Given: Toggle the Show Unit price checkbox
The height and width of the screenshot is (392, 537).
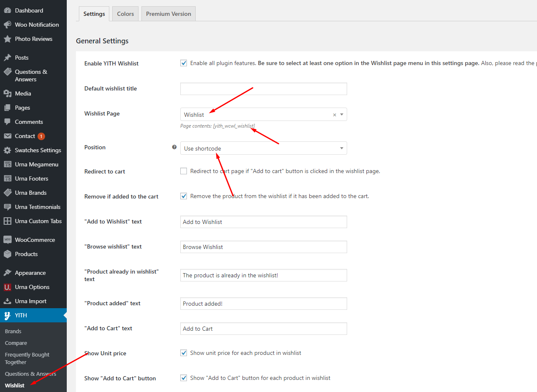Looking at the screenshot, I should pos(184,353).
